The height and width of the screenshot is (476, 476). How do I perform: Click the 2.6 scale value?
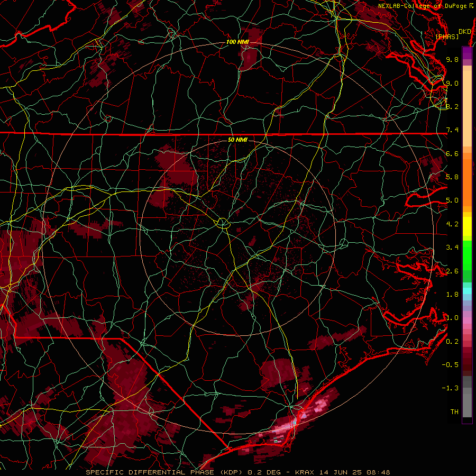coord(452,271)
